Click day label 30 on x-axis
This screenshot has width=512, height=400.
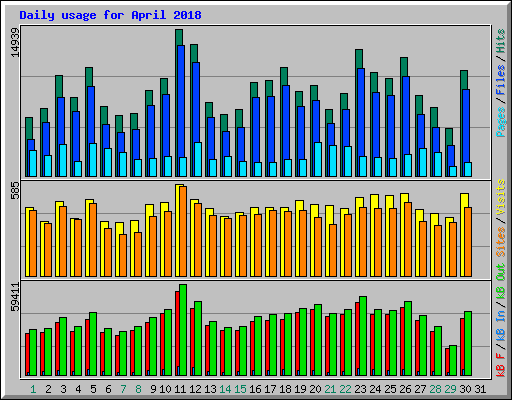click(465, 389)
